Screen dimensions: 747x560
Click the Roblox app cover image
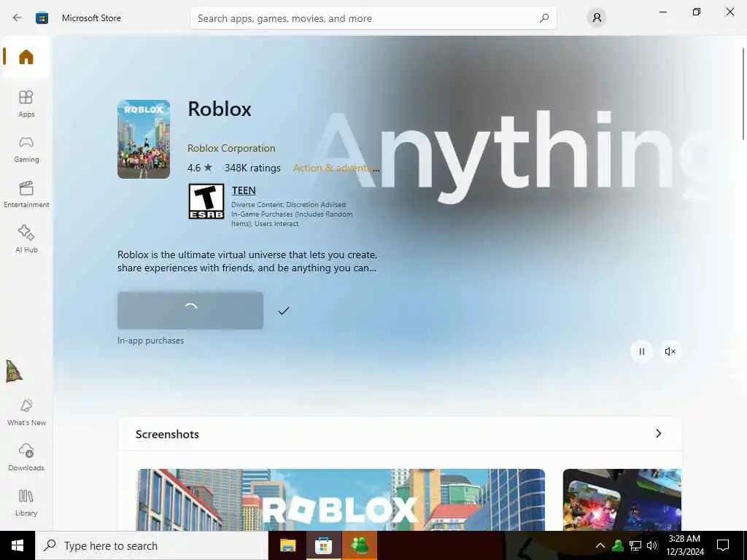tap(144, 139)
